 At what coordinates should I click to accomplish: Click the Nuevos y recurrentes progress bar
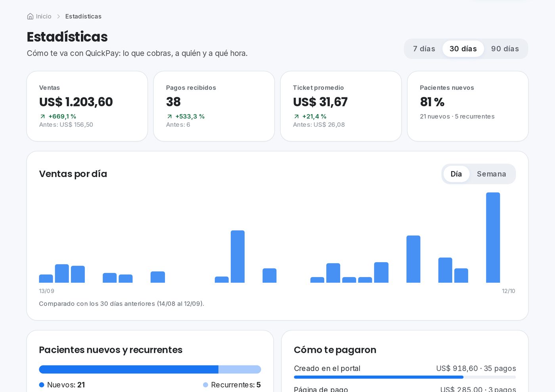coord(150,369)
